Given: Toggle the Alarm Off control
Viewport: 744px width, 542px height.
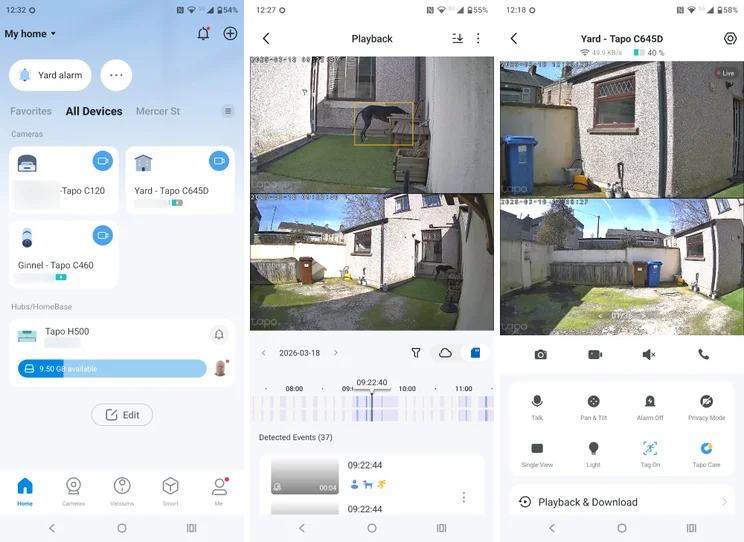Looking at the screenshot, I should pos(650,407).
